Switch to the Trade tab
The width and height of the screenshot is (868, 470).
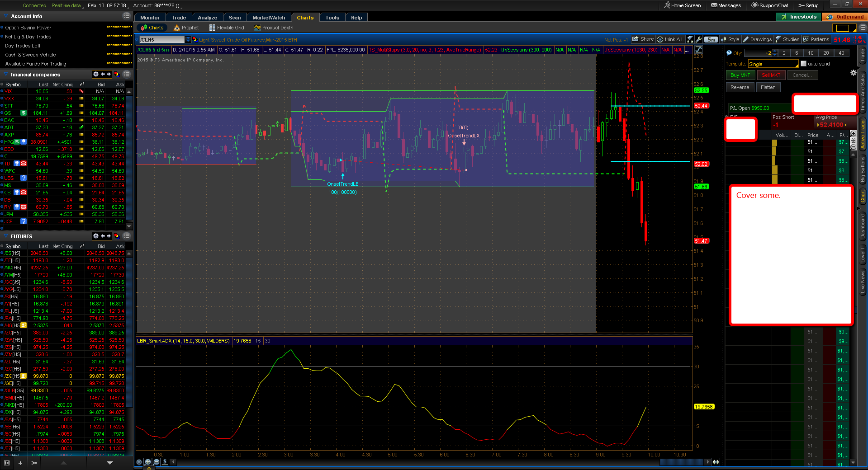(179, 18)
